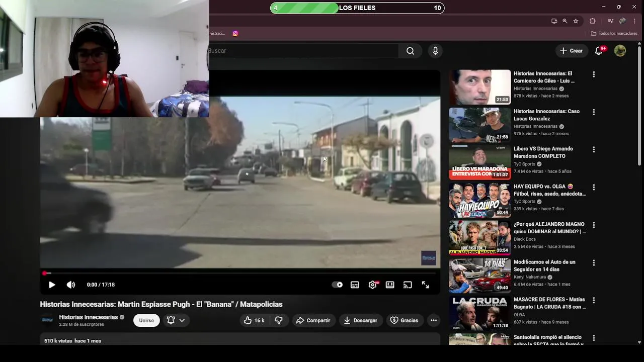Open options for ALEJANDRO MAGNO video
This screenshot has height=362, width=644.
coord(594,225)
